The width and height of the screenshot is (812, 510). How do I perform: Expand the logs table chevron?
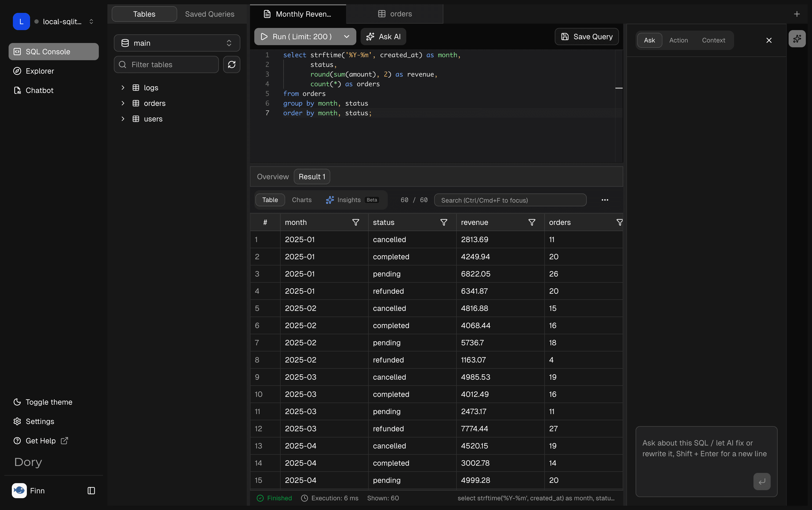123,88
